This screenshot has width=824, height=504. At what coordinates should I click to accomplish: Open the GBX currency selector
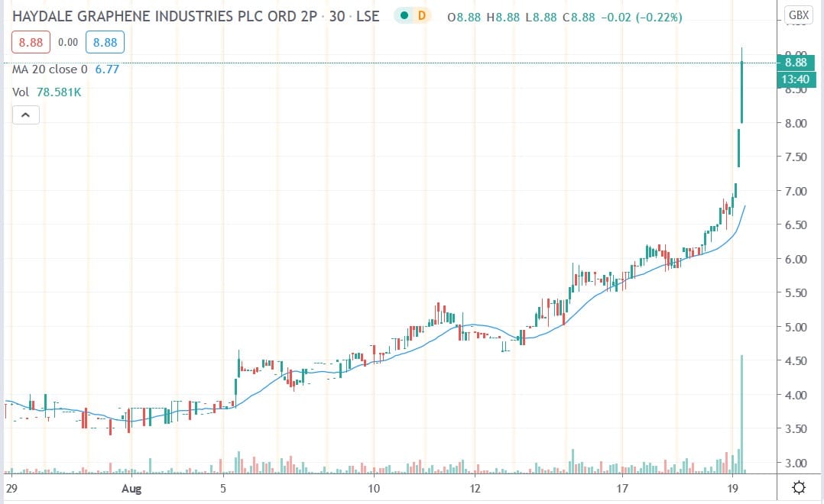pyautogui.click(x=799, y=15)
